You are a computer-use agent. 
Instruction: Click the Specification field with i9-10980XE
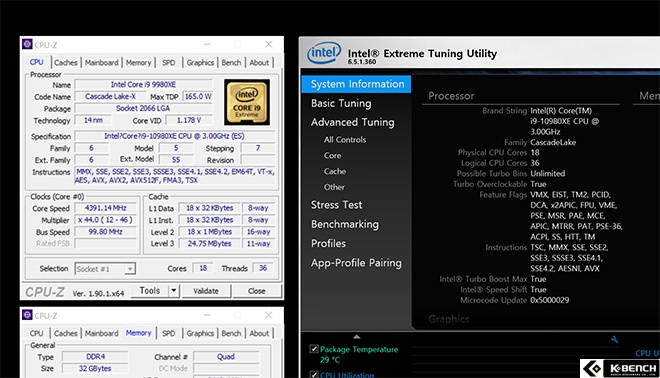coord(175,136)
